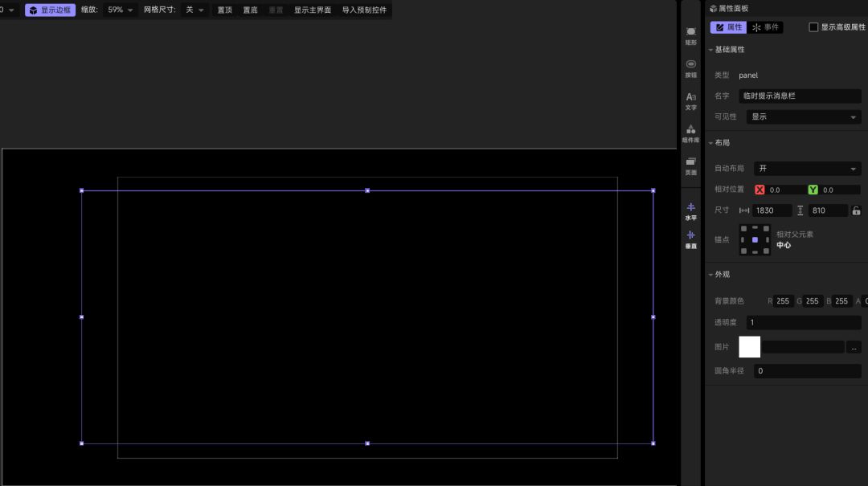The width and height of the screenshot is (868, 486).
Task: Click the 名字 name input field
Action: point(800,96)
